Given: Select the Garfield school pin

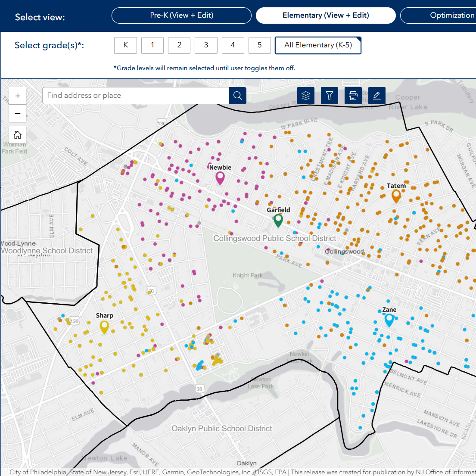Looking at the screenshot, I should [x=278, y=220].
